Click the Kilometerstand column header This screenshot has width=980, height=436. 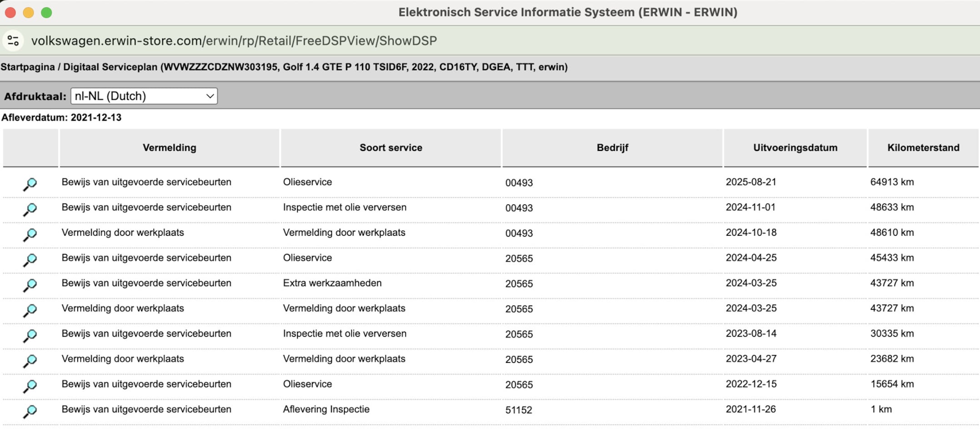923,148
